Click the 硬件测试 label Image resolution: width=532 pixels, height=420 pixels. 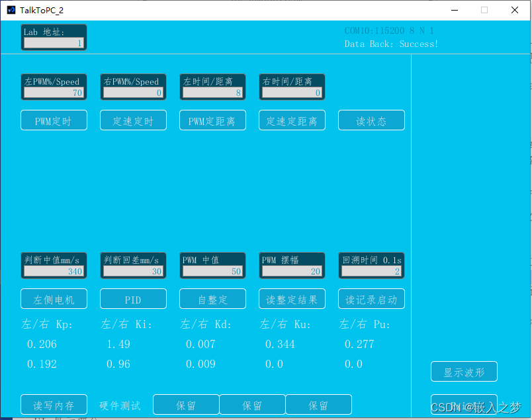click(x=120, y=405)
